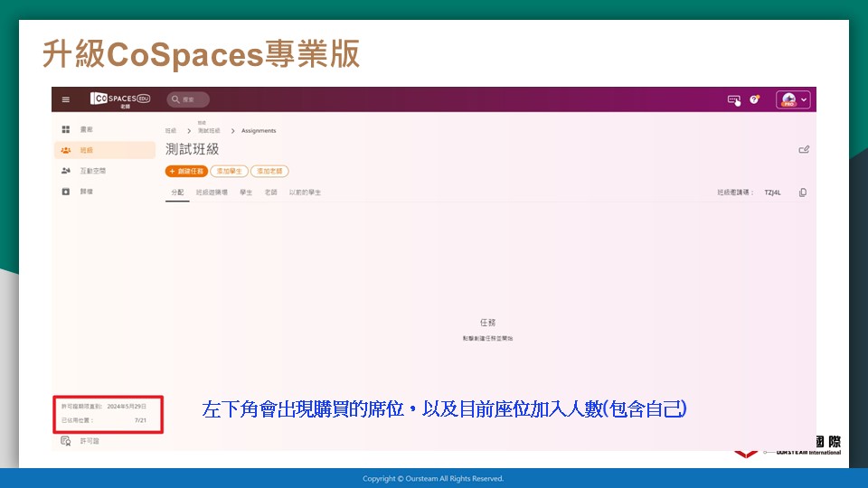Click the Assignments breadcrumb

[x=259, y=130]
